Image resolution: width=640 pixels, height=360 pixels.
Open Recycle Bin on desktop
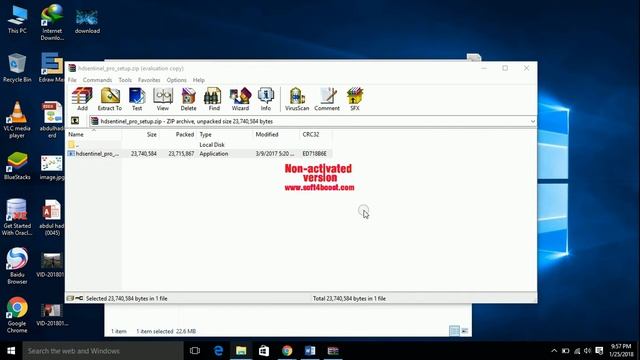pyautogui.click(x=17, y=68)
